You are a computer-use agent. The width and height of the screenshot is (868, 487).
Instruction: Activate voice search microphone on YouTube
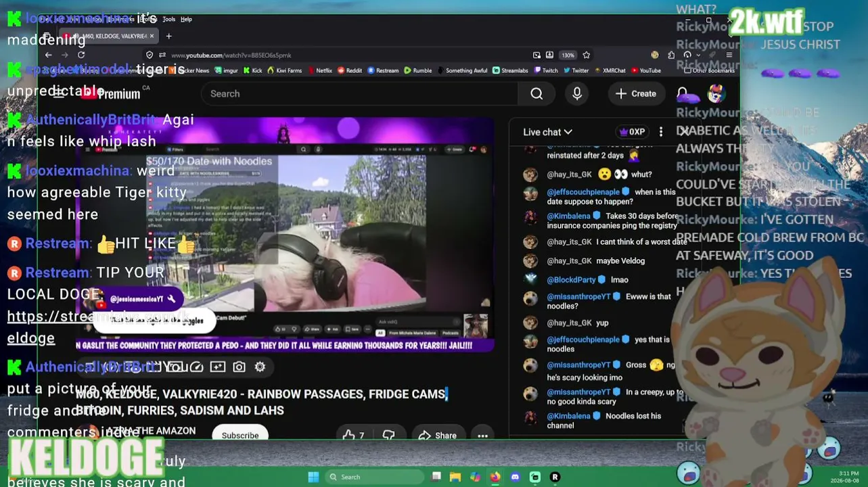pos(577,94)
